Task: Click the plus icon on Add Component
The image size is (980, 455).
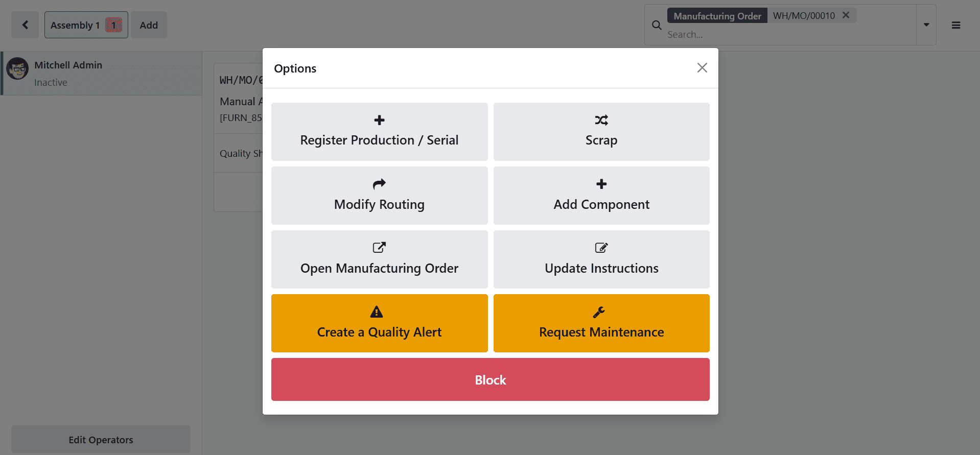Action: coord(601,184)
